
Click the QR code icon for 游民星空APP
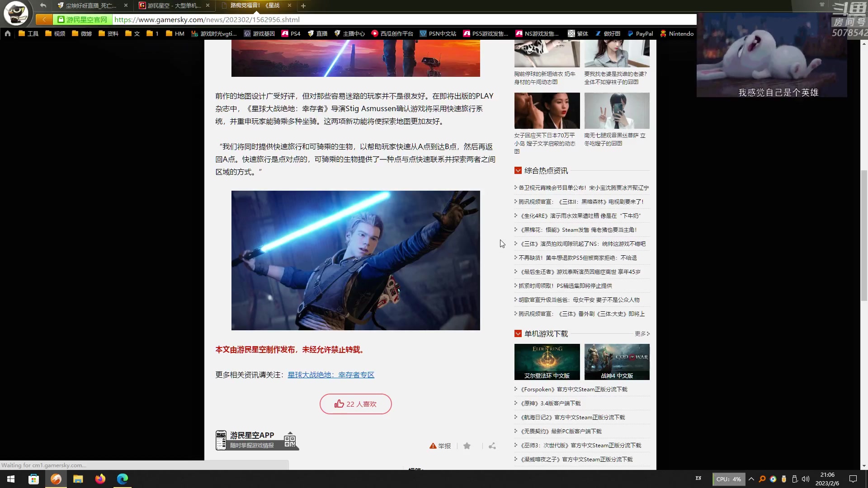[290, 441]
